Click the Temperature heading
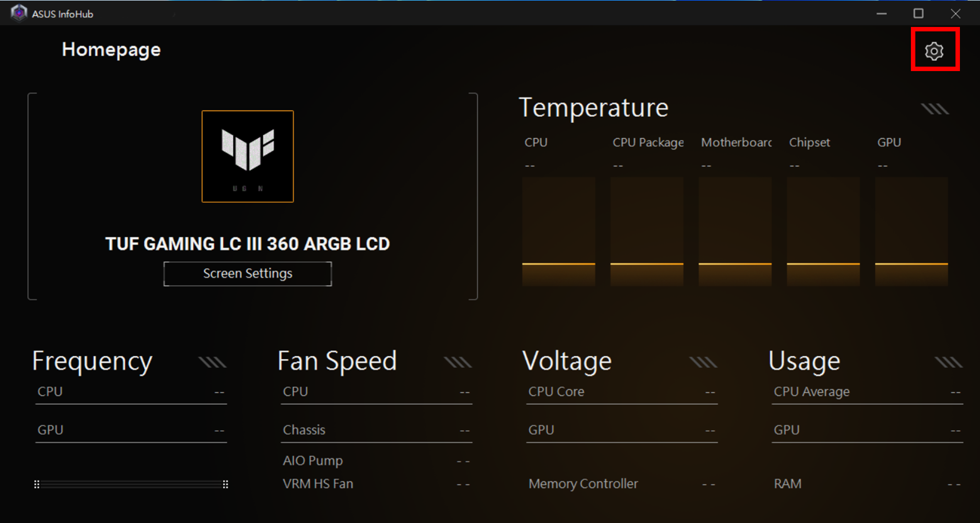 click(x=593, y=108)
